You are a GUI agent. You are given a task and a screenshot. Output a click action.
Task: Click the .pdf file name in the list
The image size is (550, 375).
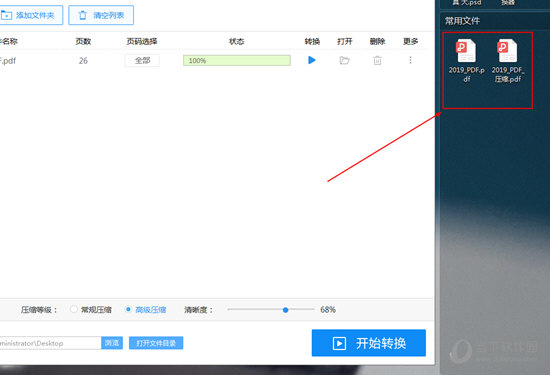coord(8,61)
